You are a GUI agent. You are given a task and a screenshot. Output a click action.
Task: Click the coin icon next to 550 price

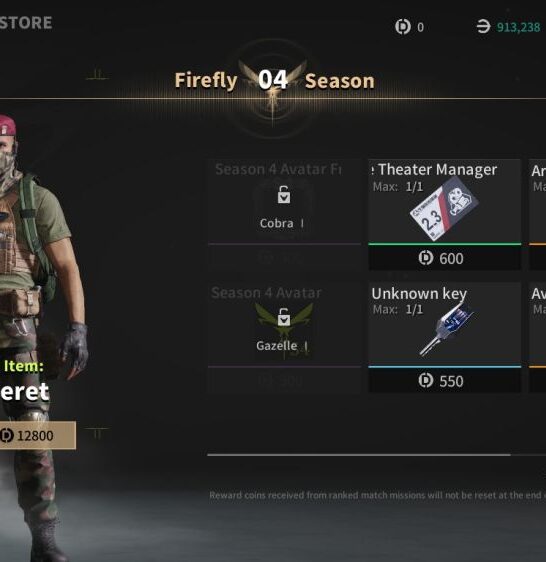tap(426, 381)
